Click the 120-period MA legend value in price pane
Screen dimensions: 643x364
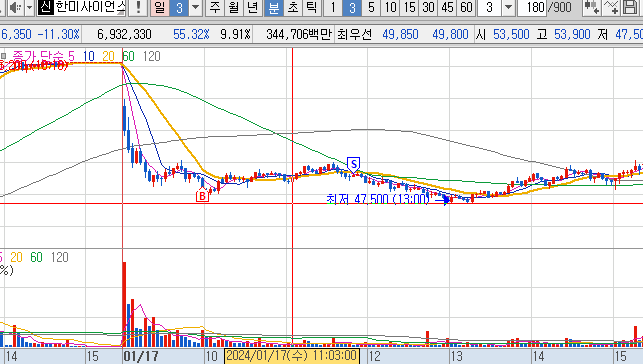click(x=151, y=56)
